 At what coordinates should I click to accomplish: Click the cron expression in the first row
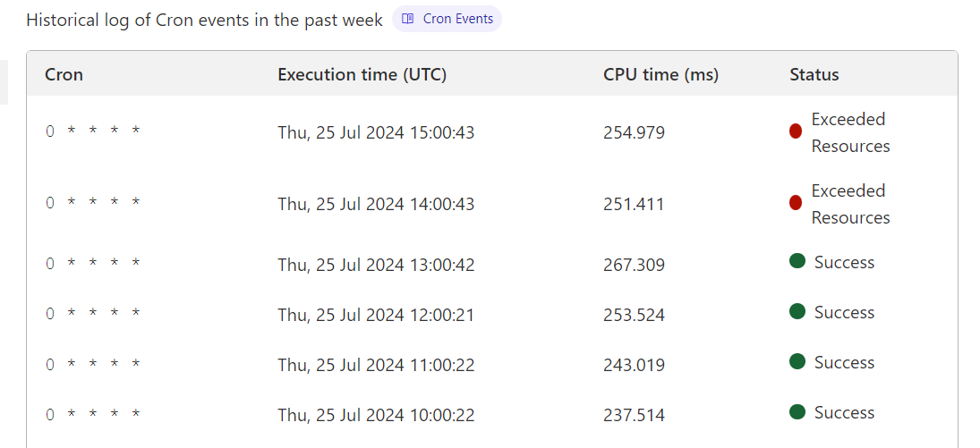93,131
